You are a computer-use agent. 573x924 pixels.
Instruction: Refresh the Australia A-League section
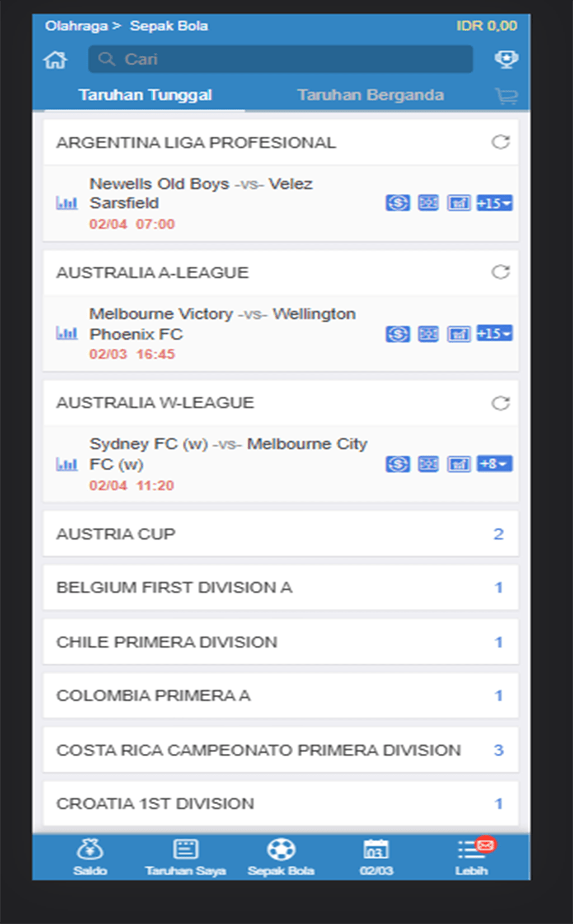[500, 272]
